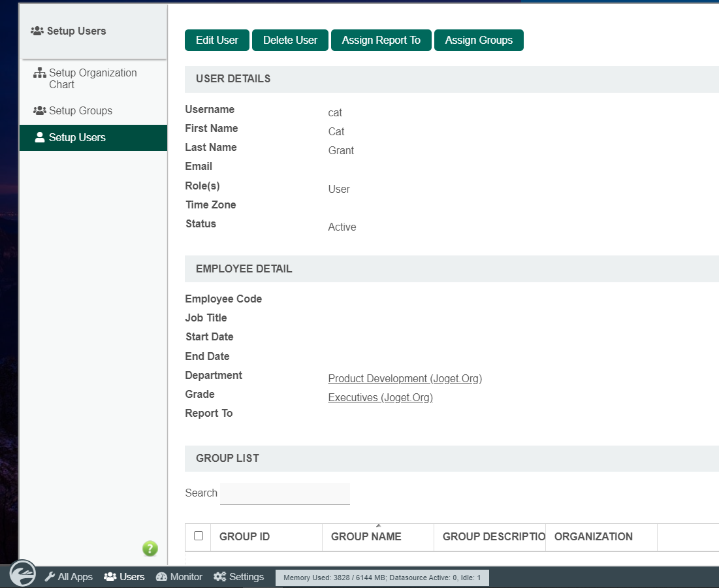Follow the Product Development (Joget.Org) link
The image size is (719, 588).
[405, 379]
